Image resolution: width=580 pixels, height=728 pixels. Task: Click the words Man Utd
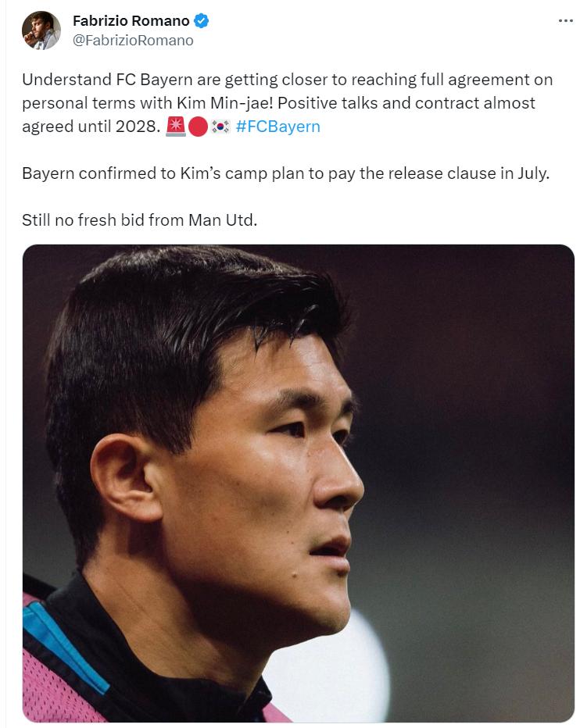pyautogui.click(x=223, y=220)
